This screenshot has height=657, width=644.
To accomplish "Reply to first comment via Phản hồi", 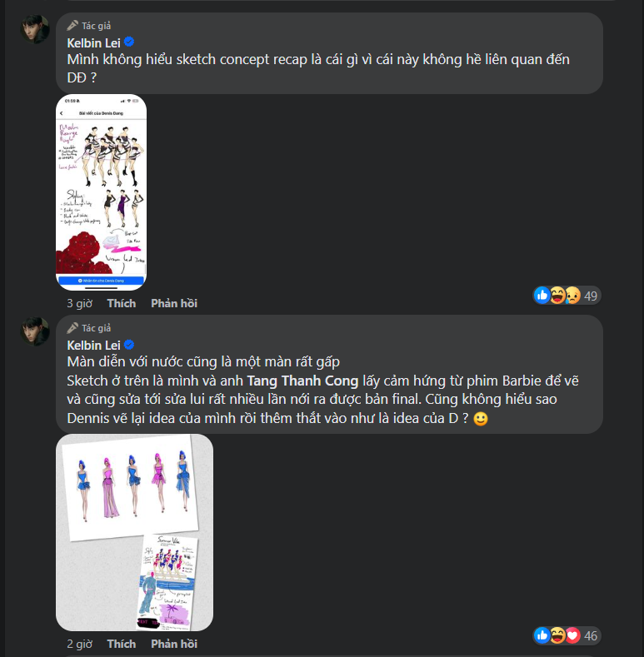I will point(174,303).
